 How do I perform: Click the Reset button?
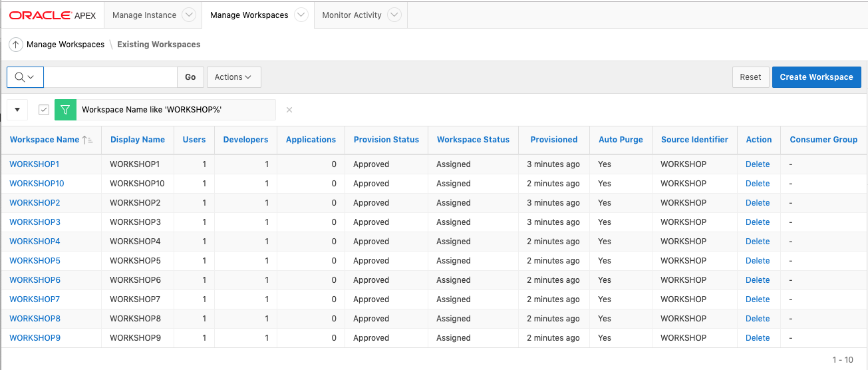(x=750, y=77)
